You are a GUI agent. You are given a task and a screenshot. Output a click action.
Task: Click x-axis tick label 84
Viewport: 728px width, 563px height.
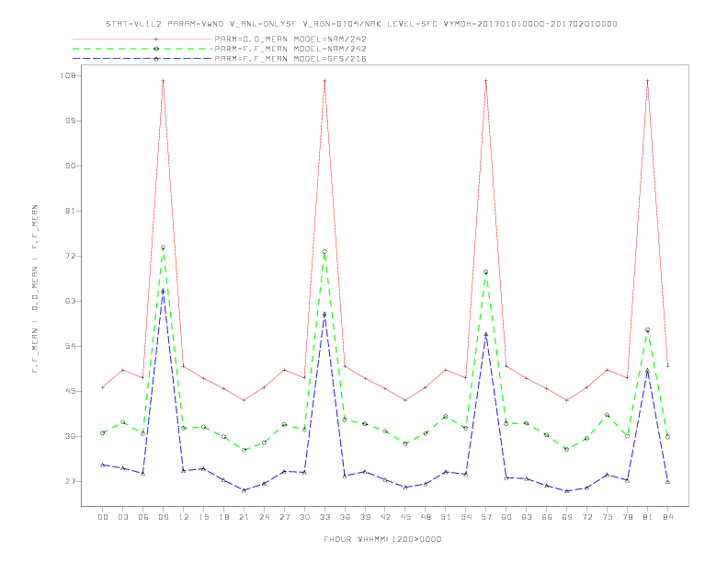667,517
